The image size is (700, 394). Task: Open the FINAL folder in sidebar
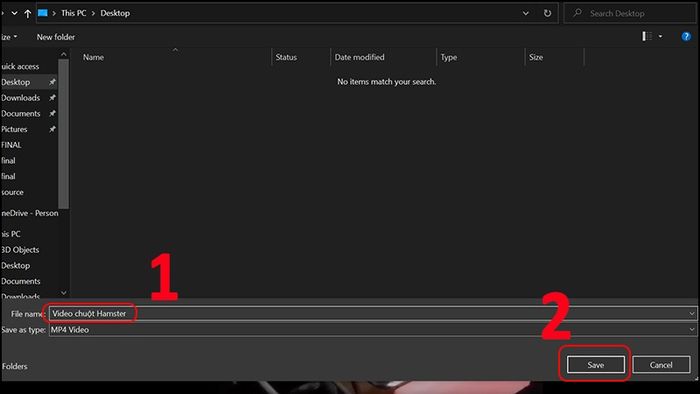(x=11, y=145)
